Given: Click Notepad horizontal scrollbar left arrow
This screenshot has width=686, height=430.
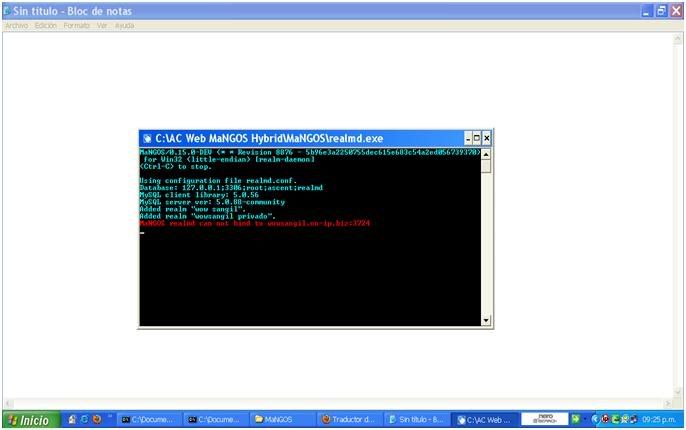Looking at the screenshot, I should coord(8,403).
